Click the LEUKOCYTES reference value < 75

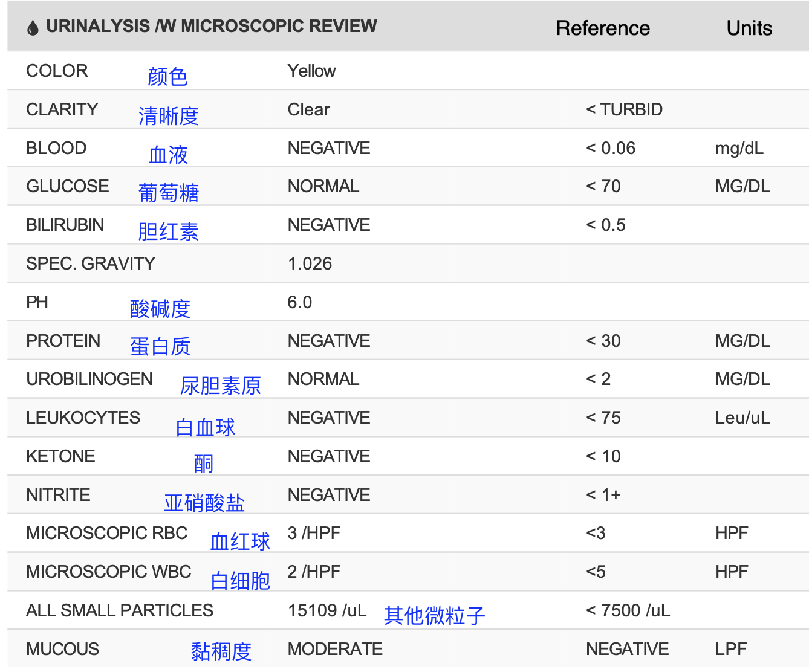tap(603, 418)
